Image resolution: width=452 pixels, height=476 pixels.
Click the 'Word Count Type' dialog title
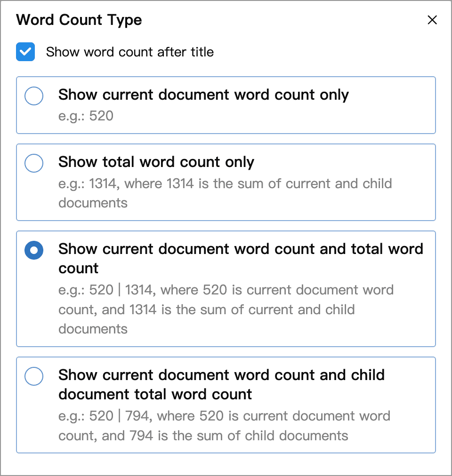coord(79,20)
